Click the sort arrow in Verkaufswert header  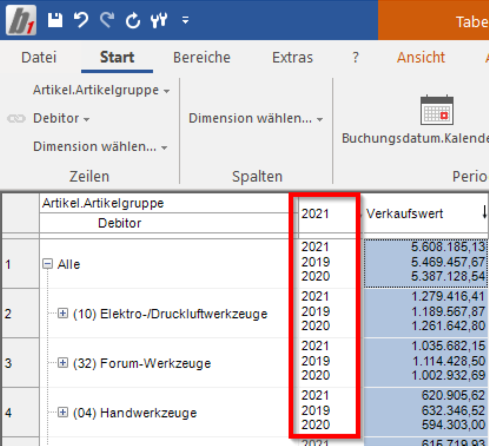click(484, 212)
